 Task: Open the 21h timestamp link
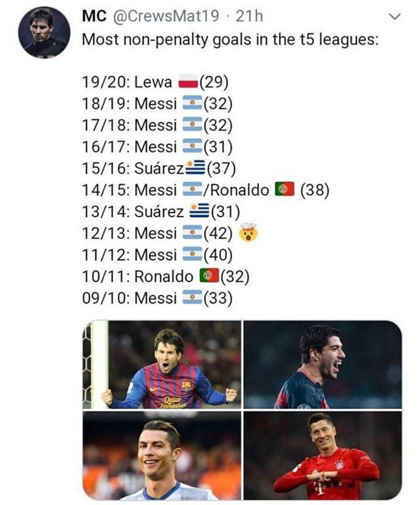coord(249,16)
